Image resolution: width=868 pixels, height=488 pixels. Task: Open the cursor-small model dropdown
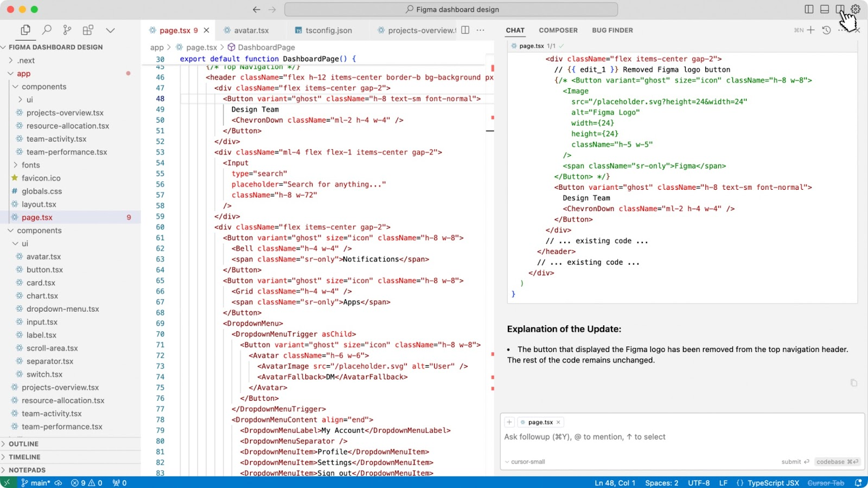click(525, 462)
